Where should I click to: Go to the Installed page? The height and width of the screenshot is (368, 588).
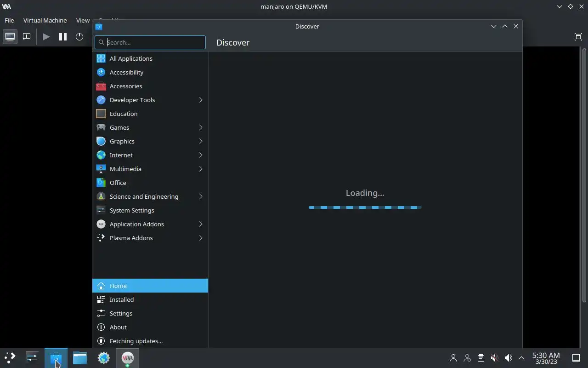click(x=150, y=299)
